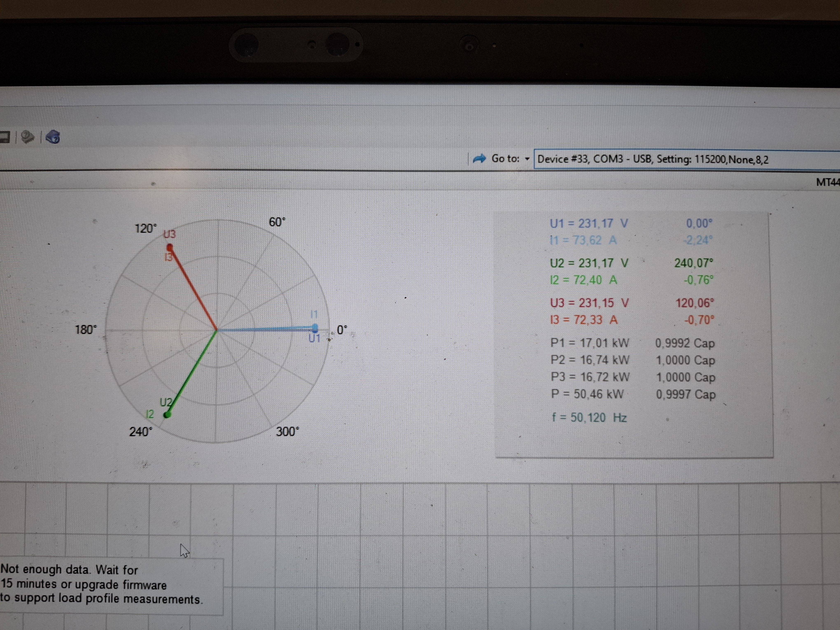
Task: Click the P = 50,46 kW total power
Action: click(587, 394)
